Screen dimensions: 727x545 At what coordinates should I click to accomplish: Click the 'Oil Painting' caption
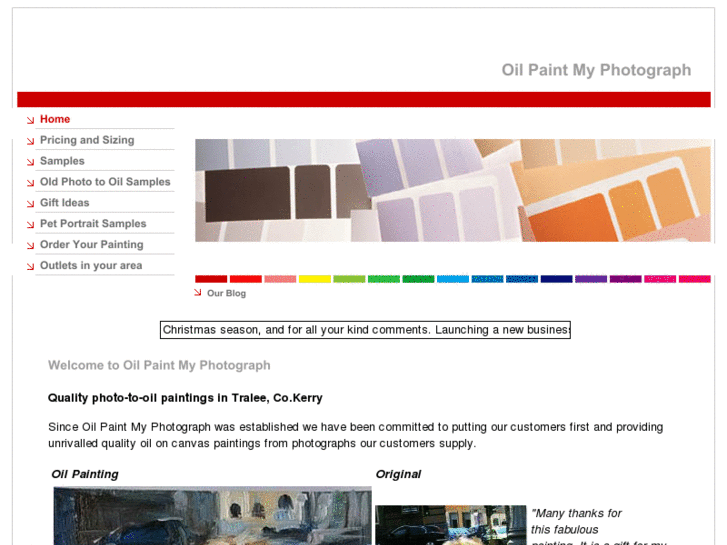click(85, 474)
